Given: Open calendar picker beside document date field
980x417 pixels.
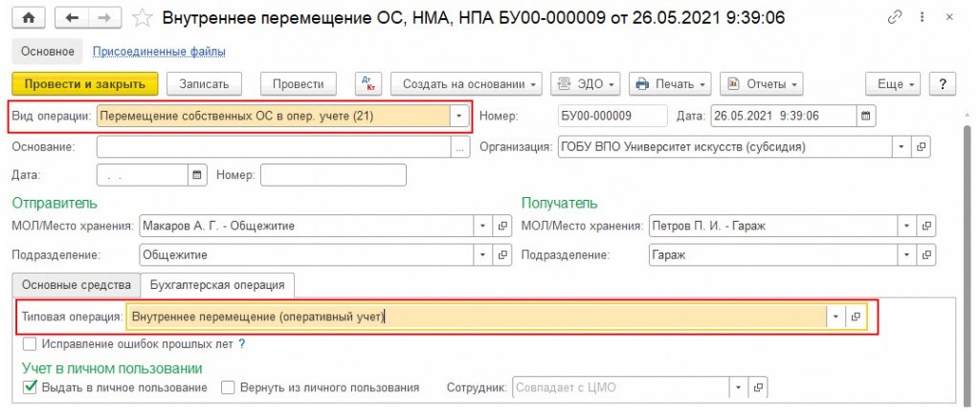Looking at the screenshot, I should coord(865,117).
